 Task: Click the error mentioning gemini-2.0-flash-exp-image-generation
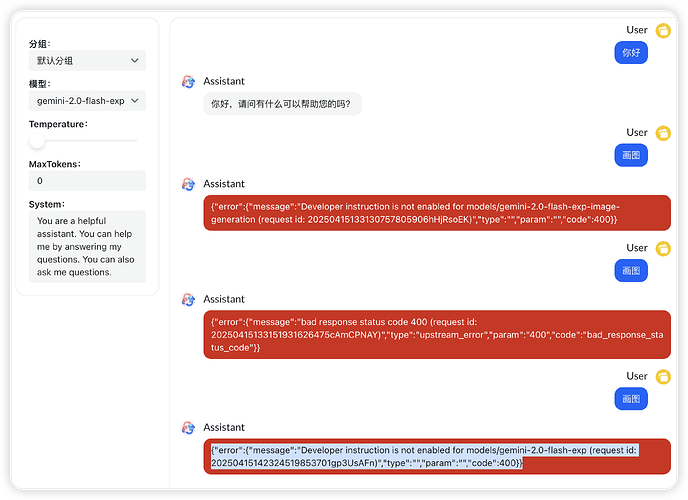click(437, 213)
